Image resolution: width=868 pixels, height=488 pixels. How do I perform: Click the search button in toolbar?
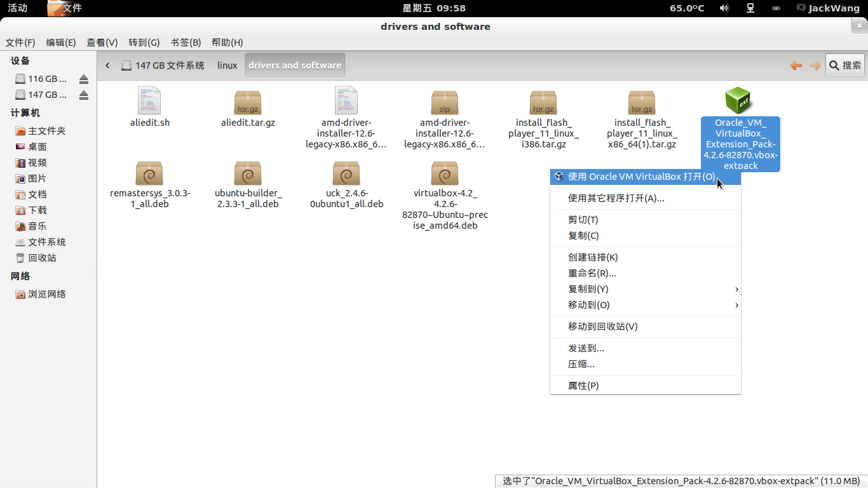click(x=845, y=65)
